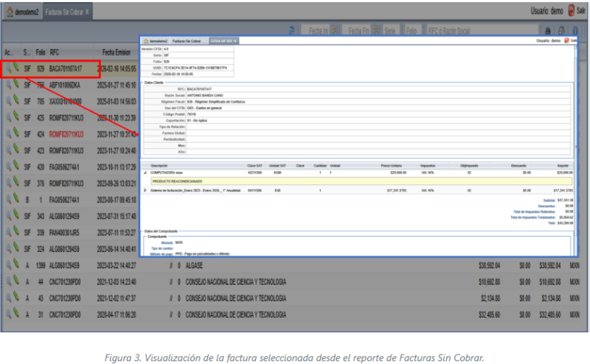Open magnifier icon on folio 705 row
Screen dimensions: 590x364
pyautogui.click(x=8, y=102)
